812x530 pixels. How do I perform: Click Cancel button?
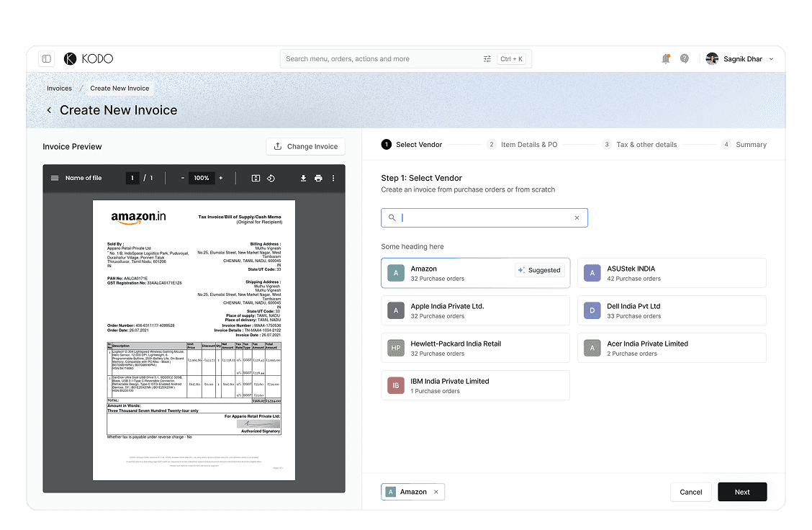point(691,492)
